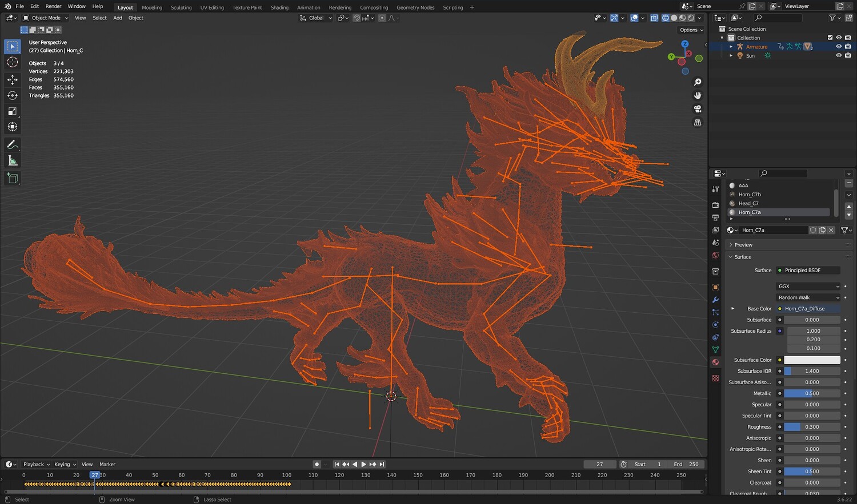Jump to timeline end frame

coord(382,464)
